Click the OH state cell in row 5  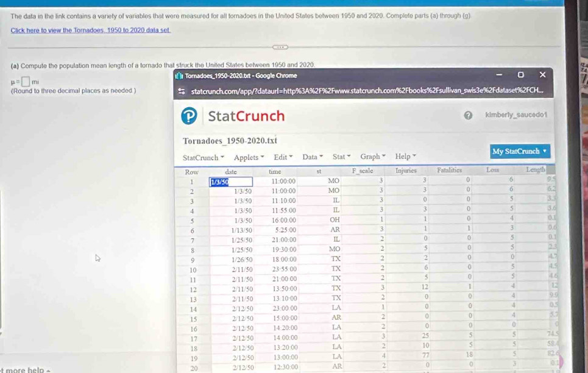click(x=335, y=219)
